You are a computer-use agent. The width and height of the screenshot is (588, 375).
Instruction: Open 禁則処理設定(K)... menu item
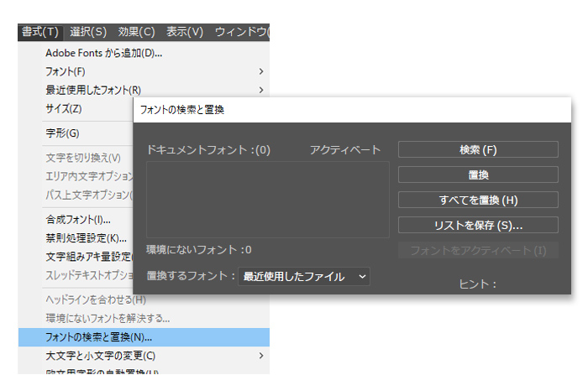tap(86, 237)
